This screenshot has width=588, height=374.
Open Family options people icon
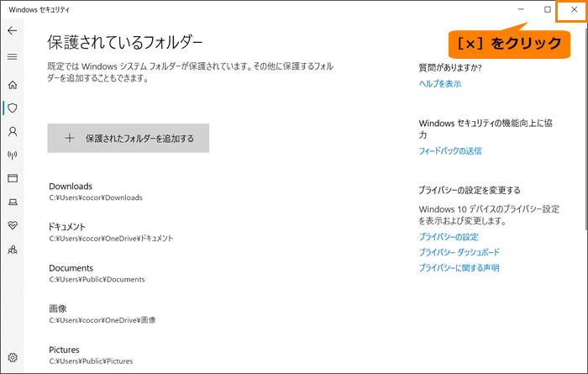(13, 250)
